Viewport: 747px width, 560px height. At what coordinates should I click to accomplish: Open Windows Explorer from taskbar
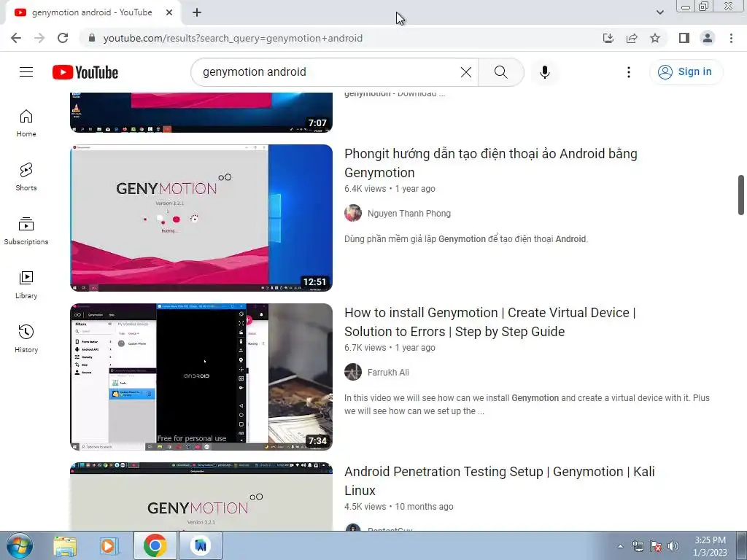tap(65, 545)
